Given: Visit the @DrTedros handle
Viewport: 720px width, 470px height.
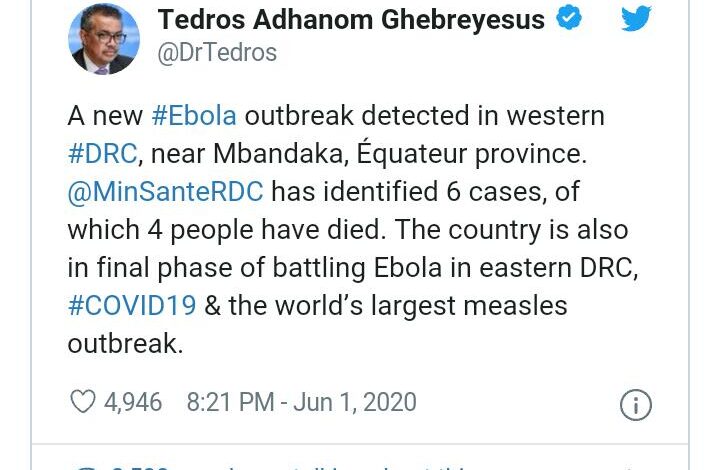Looking at the screenshot, I should (217, 54).
